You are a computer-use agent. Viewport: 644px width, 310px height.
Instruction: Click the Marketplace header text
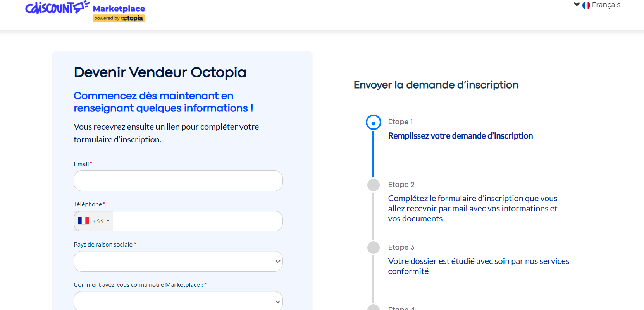click(x=119, y=9)
